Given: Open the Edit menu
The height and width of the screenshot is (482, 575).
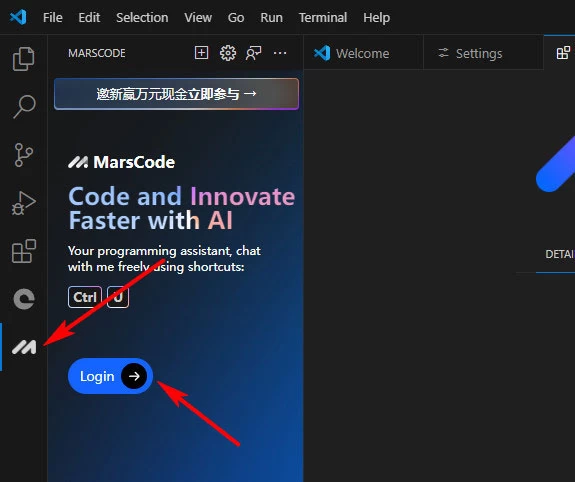Looking at the screenshot, I should (x=89, y=17).
